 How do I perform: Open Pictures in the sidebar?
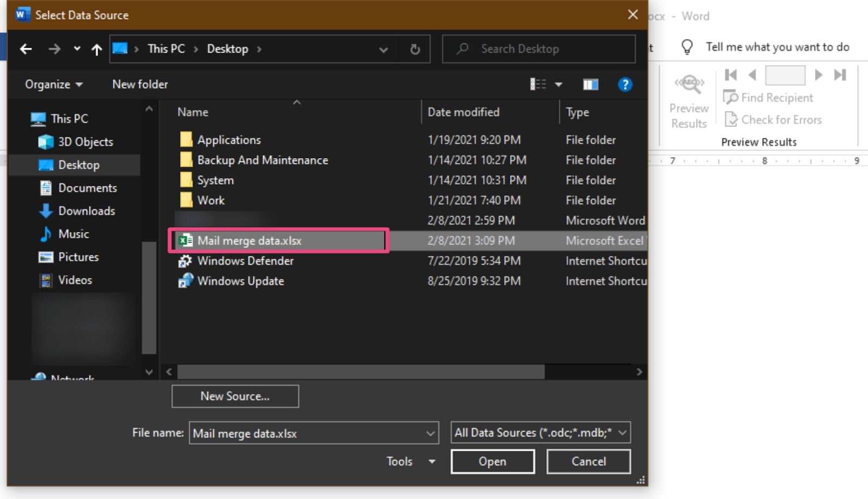point(78,257)
